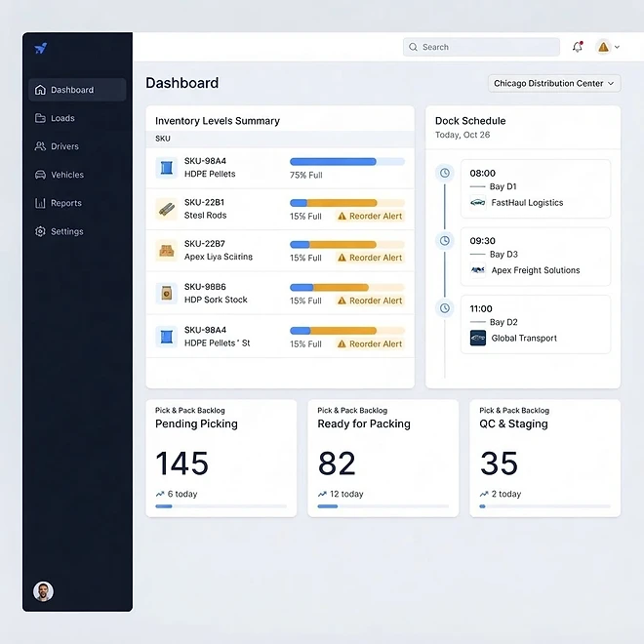Click the 75% Full progress bar
This screenshot has width=644, height=644.
347,161
